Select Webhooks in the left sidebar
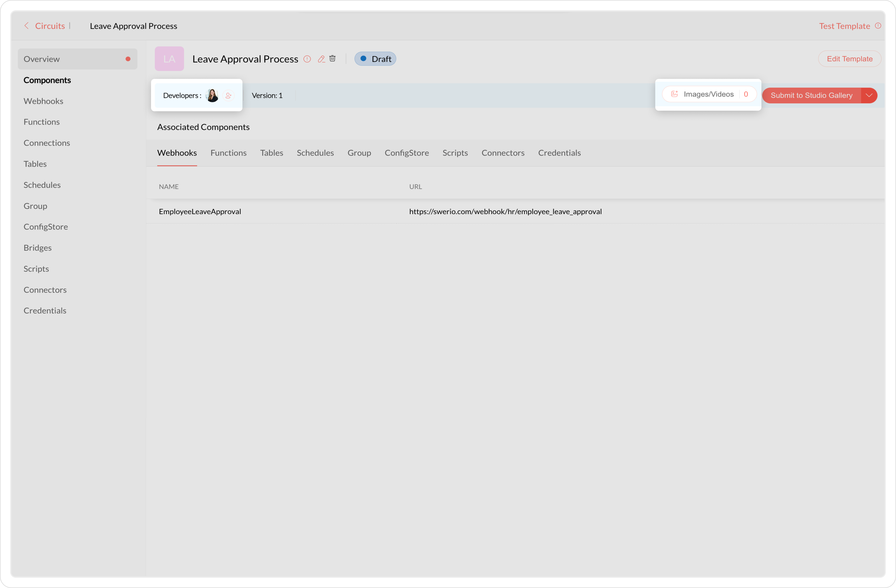The height and width of the screenshot is (588, 896). click(x=43, y=101)
